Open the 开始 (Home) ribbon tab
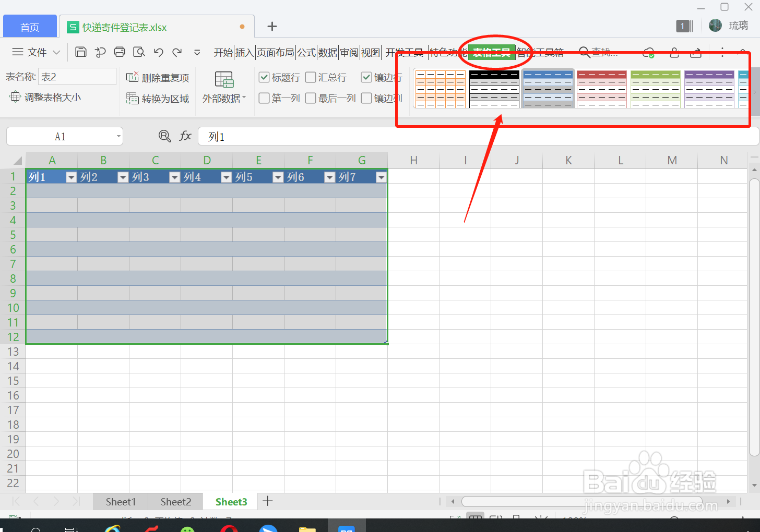The height and width of the screenshot is (532, 760). pyautogui.click(x=223, y=52)
